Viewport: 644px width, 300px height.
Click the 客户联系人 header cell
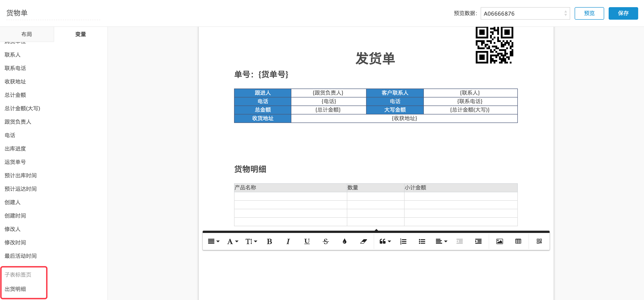(x=395, y=93)
